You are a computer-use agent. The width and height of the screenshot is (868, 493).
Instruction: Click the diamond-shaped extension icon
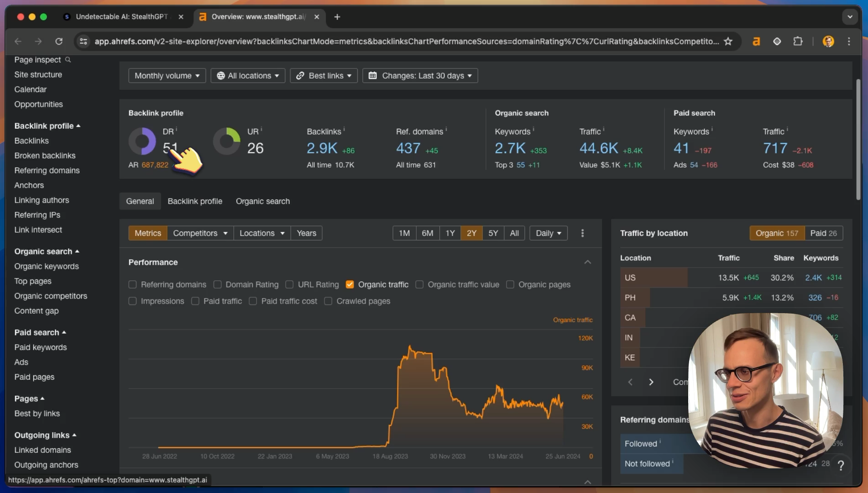coord(777,42)
